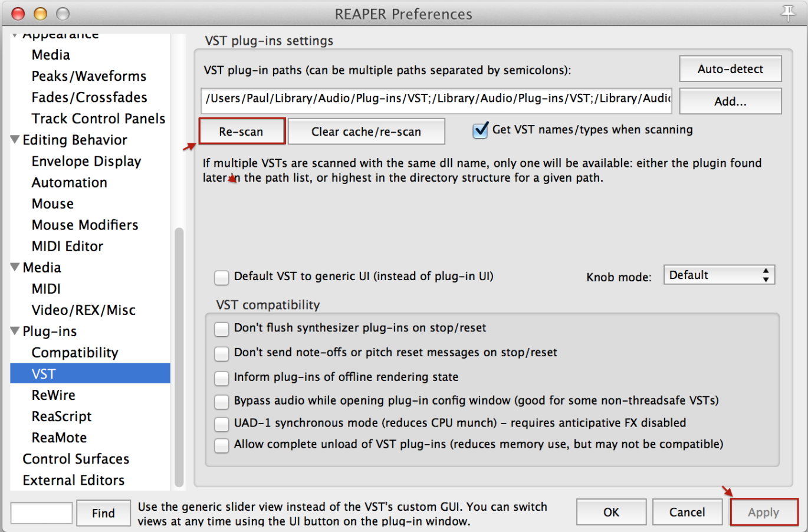Open Compatibility under Plug-ins

[x=75, y=352]
